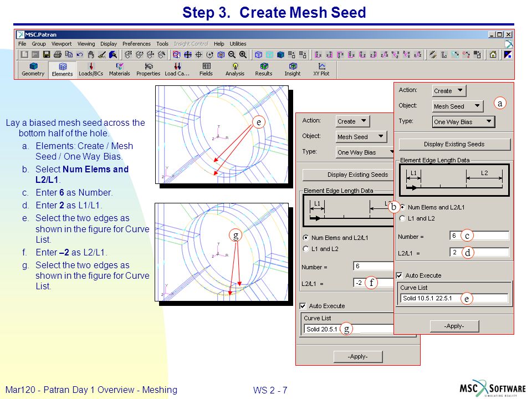Viewport: 532px width, 399px height.
Task: Click the broom reset graphics icon
Action: (x=102, y=54)
